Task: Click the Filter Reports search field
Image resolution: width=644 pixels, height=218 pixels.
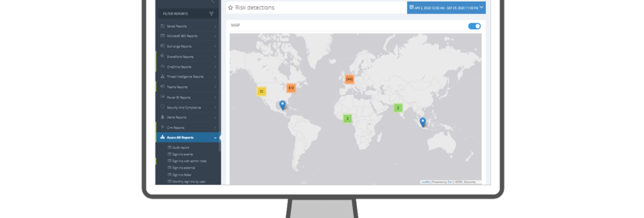Action: tap(188, 14)
